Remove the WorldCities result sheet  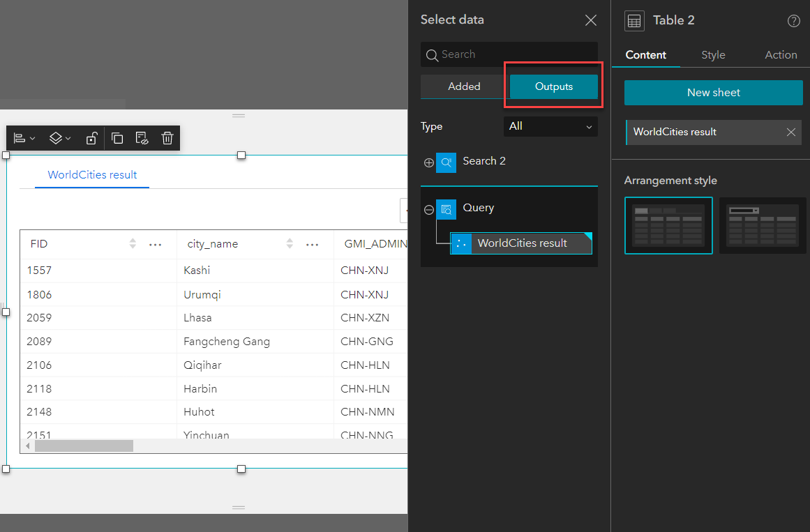790,132
